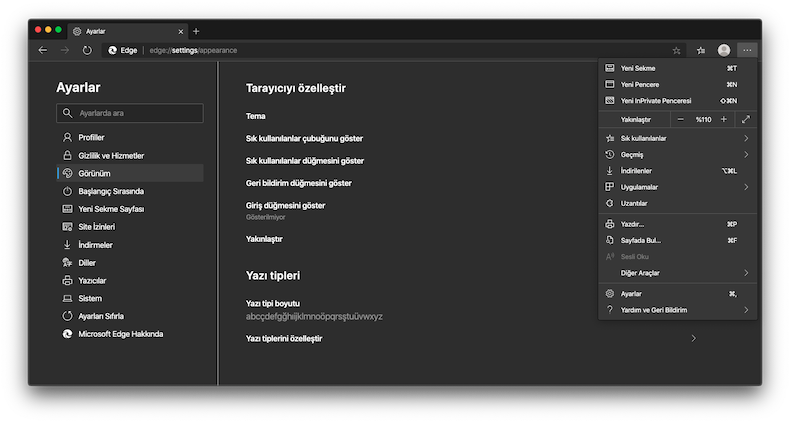Open Microsoft Edge Hakkında page
The width and height of the screenshot is (790, 423).
click(130, 334)
